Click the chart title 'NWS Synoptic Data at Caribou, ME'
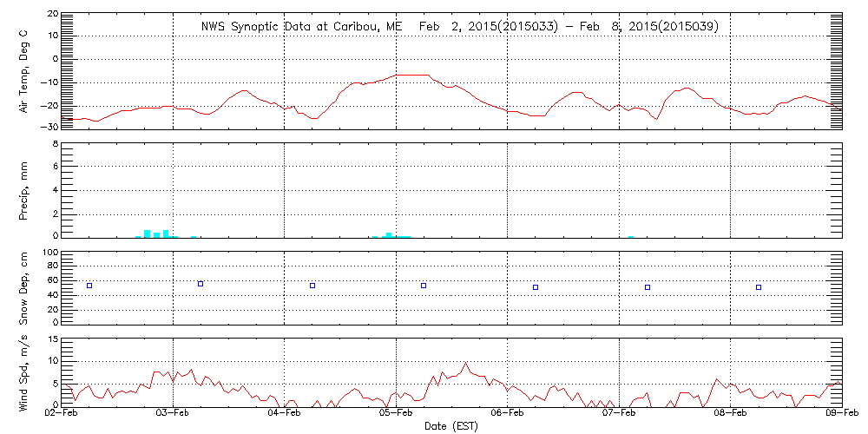 click(x=302, y=27)
